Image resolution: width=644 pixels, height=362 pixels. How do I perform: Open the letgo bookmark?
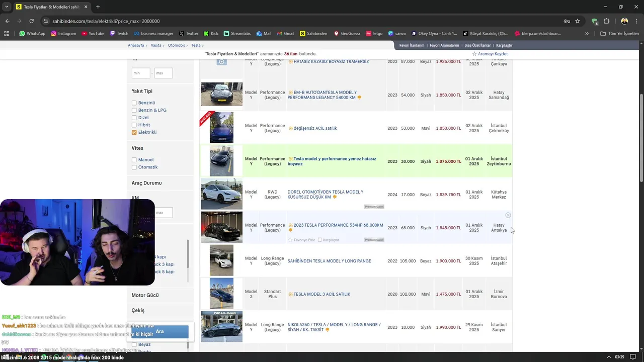point(374,34)
